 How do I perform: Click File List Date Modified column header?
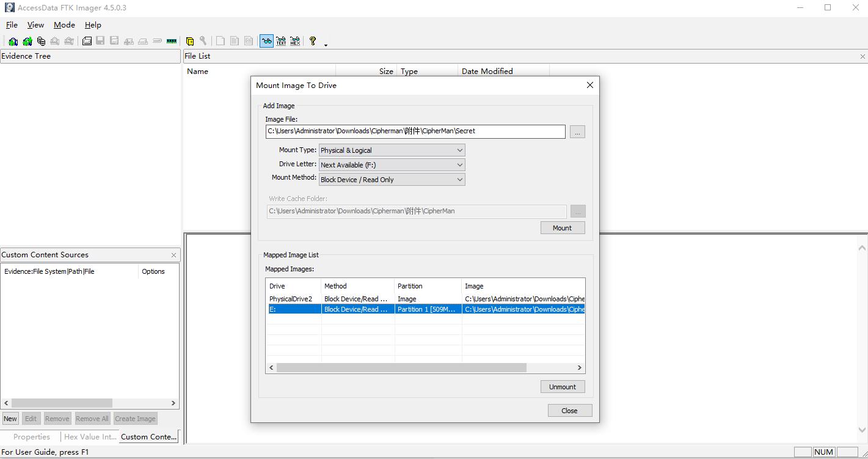click(503, 72)
